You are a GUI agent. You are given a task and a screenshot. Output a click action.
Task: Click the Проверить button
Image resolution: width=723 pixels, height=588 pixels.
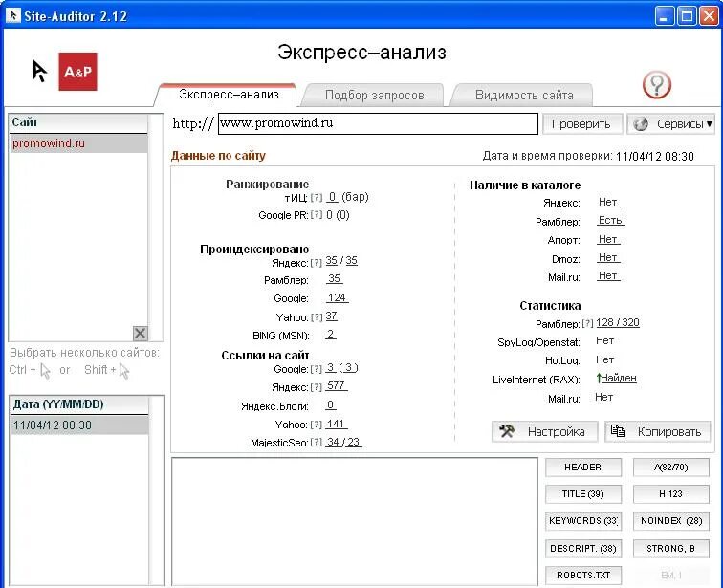pos(582,124)
